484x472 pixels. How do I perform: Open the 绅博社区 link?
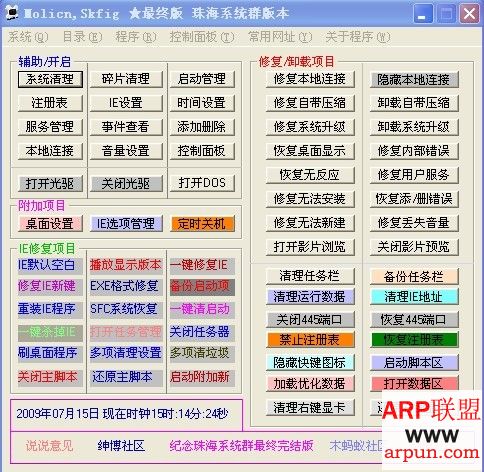(x=121, y=446)
